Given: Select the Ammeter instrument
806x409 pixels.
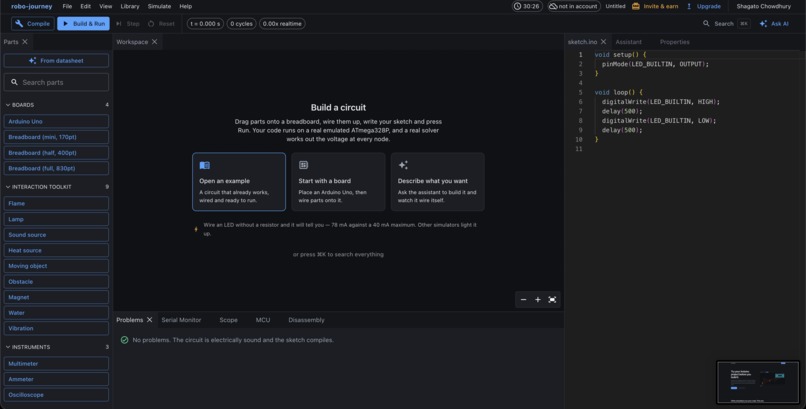Looking at the screenshot, I should tap(57, 379).
